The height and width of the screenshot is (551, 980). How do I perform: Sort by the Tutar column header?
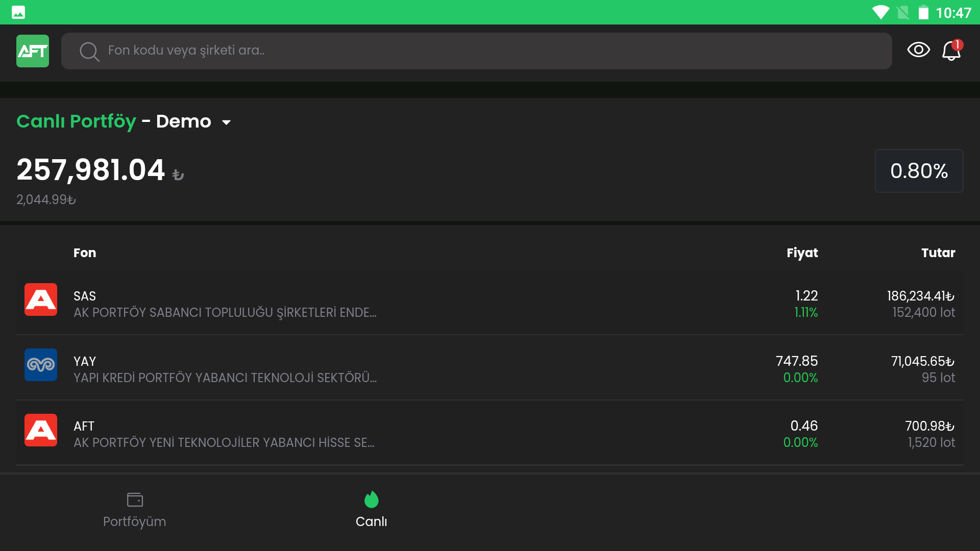(938, 253)
